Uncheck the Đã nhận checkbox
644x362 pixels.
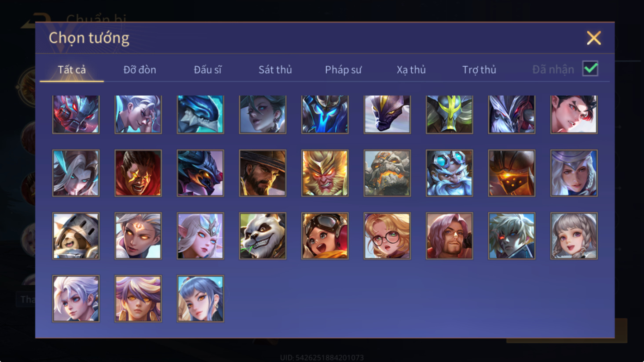[x=590, y=69]
